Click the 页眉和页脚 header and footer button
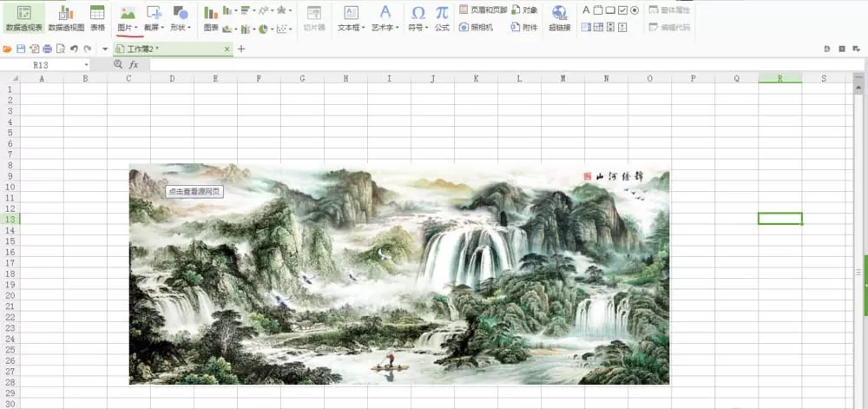This screenshot has height=409, width=868. point(483,10)
